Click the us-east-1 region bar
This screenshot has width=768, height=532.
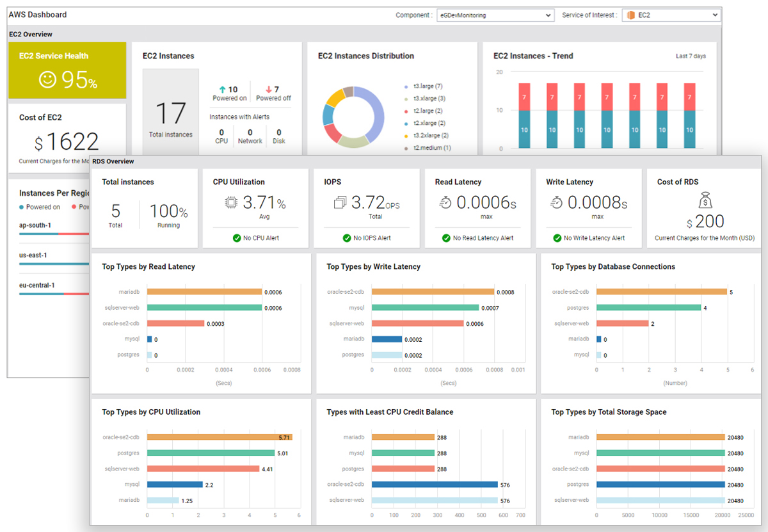coord(54,264)
